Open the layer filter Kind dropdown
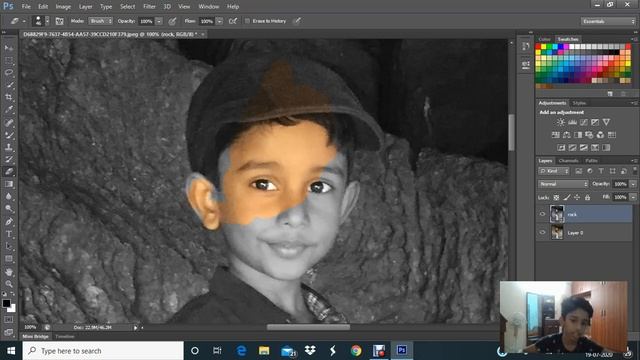The width and height of the screenshot is (640, 360). pos(553,171)
